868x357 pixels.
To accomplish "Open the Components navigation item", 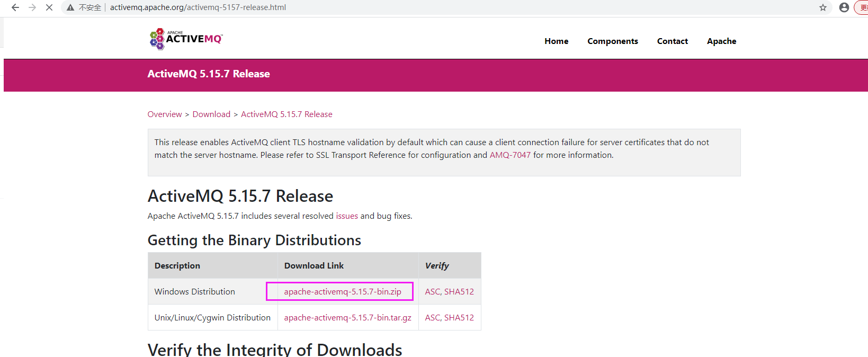I will (x=613, y=41).
